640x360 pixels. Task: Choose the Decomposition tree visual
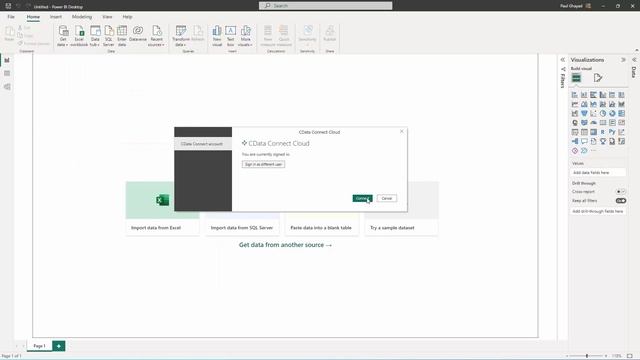[x=575, y=142]
